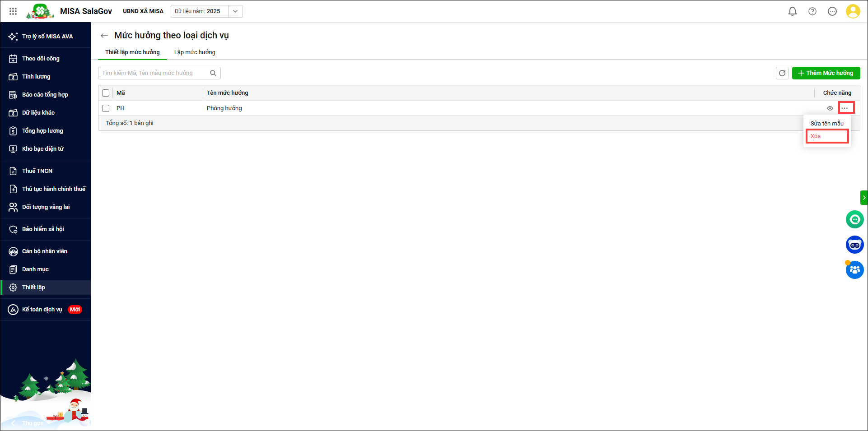
Task: Click the refresh list icon
Action: pos(782,73)
